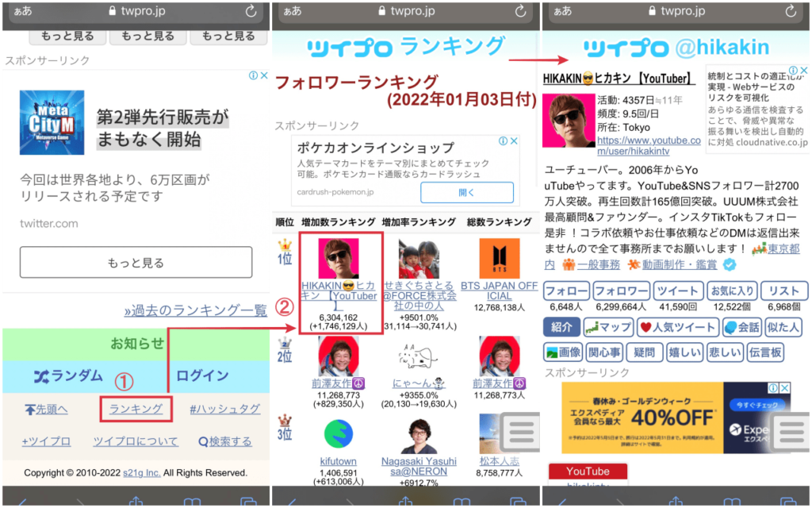Open the 嬉しい tab

click(684, 352)
